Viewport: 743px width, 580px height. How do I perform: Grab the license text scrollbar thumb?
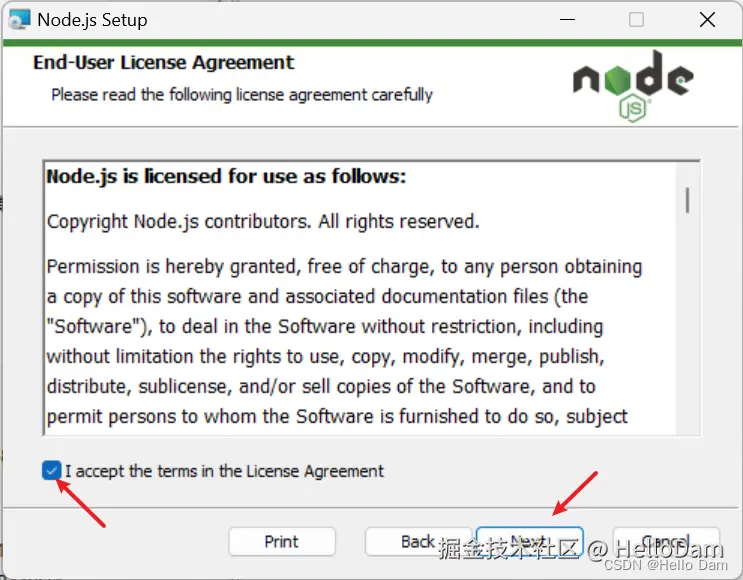click(687, 200)
